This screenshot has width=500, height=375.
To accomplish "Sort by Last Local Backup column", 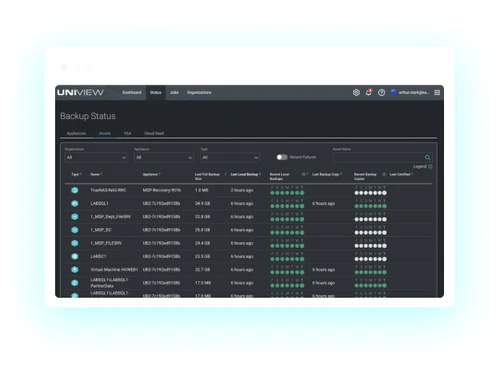I will [x=246, y=174].
